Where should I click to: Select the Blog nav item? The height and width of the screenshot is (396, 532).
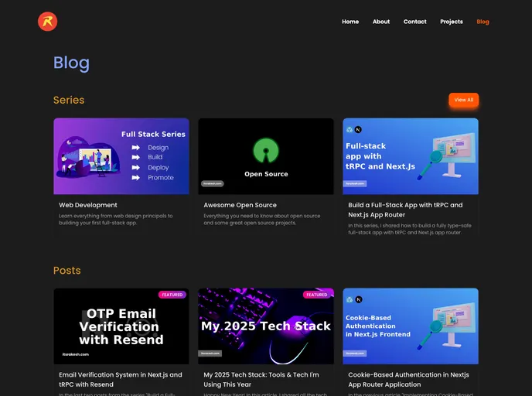[483, 22]
